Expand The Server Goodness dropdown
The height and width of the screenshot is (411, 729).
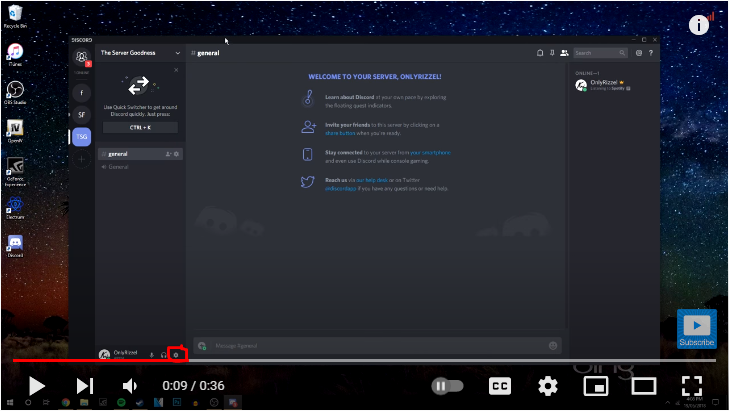pyautogui.click(x=178, y=53)
